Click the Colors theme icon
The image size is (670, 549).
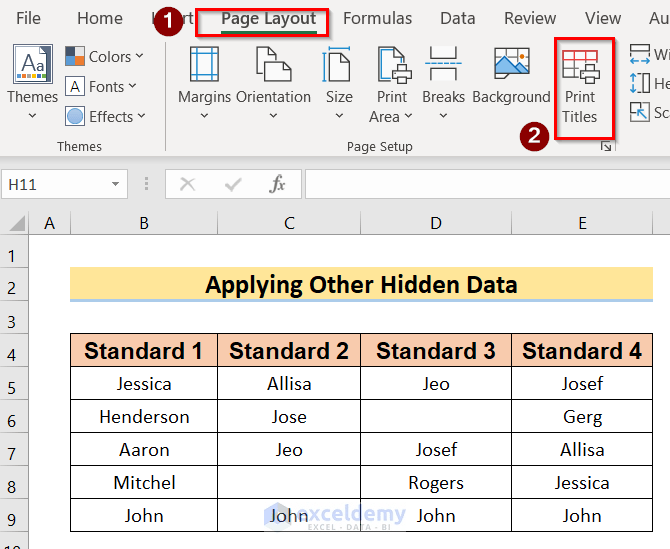pyautogui.click(x=75, y=56)
